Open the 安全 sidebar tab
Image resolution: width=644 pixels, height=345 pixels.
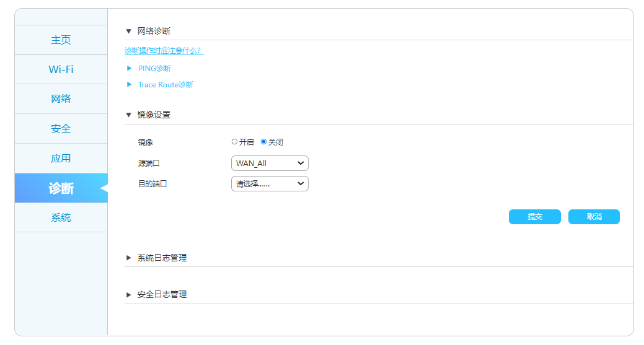pos(61,128)
